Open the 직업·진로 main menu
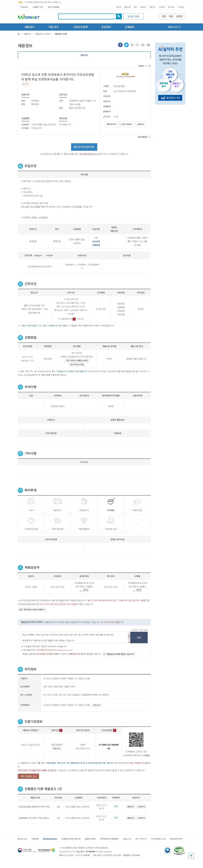 pos(53,27)
